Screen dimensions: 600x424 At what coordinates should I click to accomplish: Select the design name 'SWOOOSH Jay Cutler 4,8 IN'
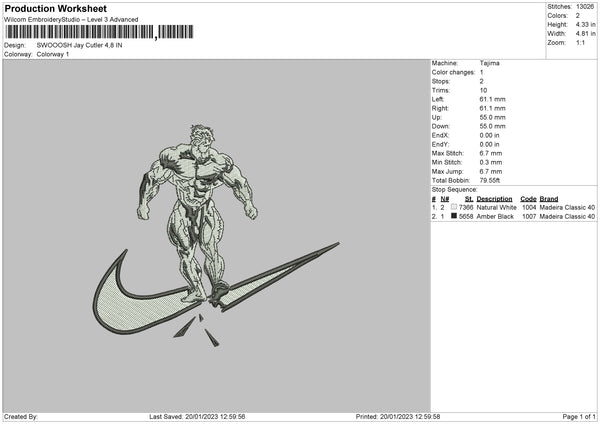tap(80, 45)
